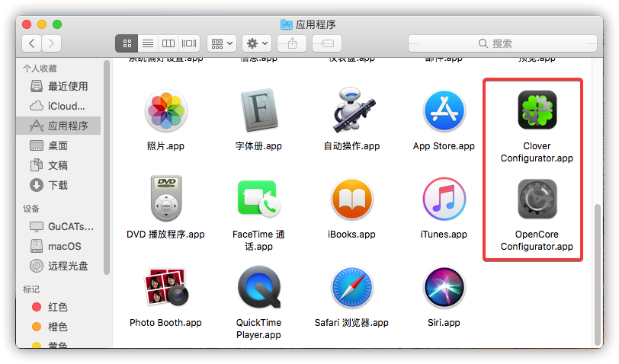Open the iBooks.app icon
The image size is (619, 364).
351,200
